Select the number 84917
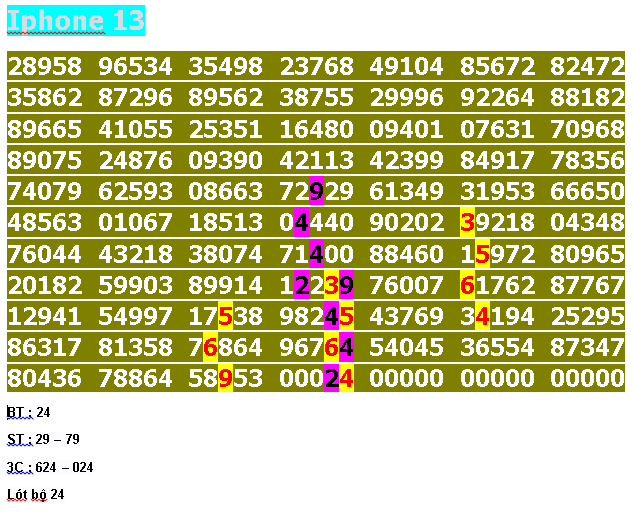The height and width of the screenshot is (514, 633). point(497,160)
